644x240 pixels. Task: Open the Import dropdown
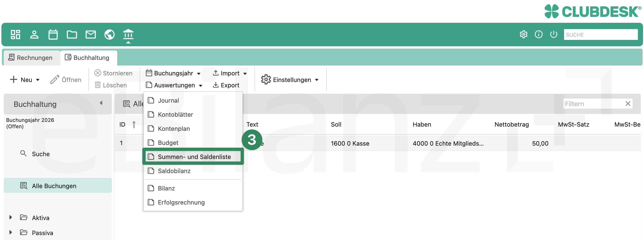click(x=229, y=73)
